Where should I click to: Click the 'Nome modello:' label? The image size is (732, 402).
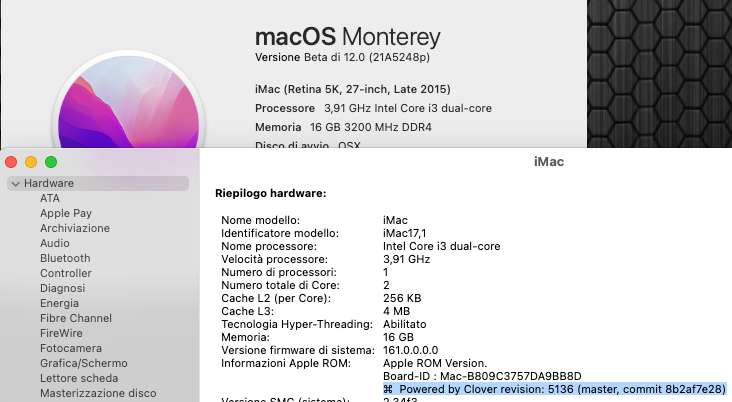pos(260,220)
